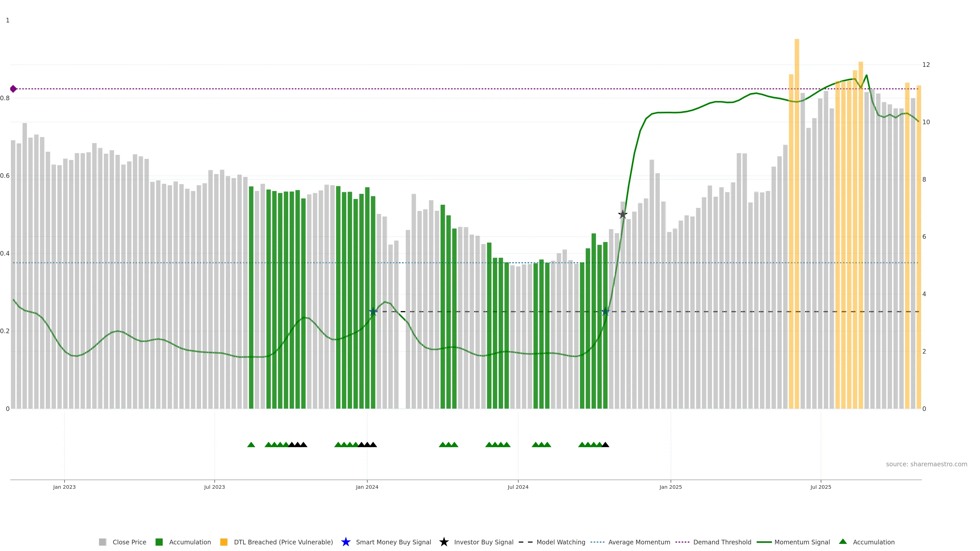Click the Jan 2025 x-axis label
The image size is (980, 551).
(670, 487)
